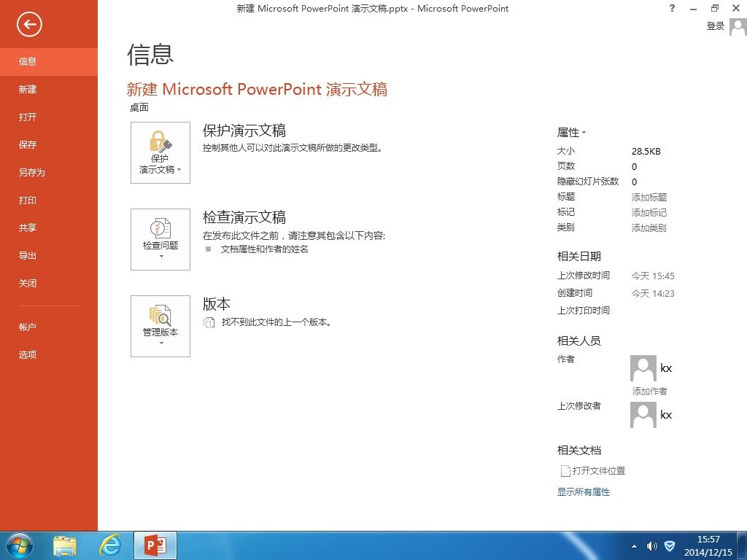Click the back arrow to return to the presentation

(x=29, y=24)
